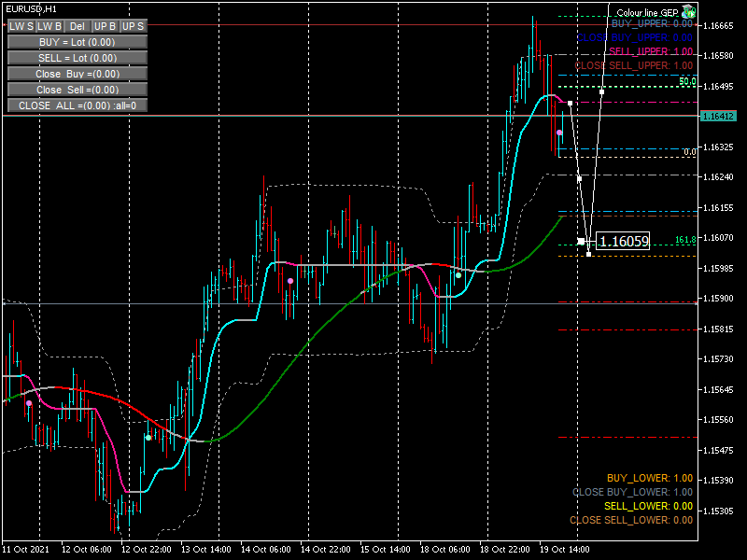Click the current price tag 1.16412
747x560 pixels.
pyautogui.click(x=718, y=116)
